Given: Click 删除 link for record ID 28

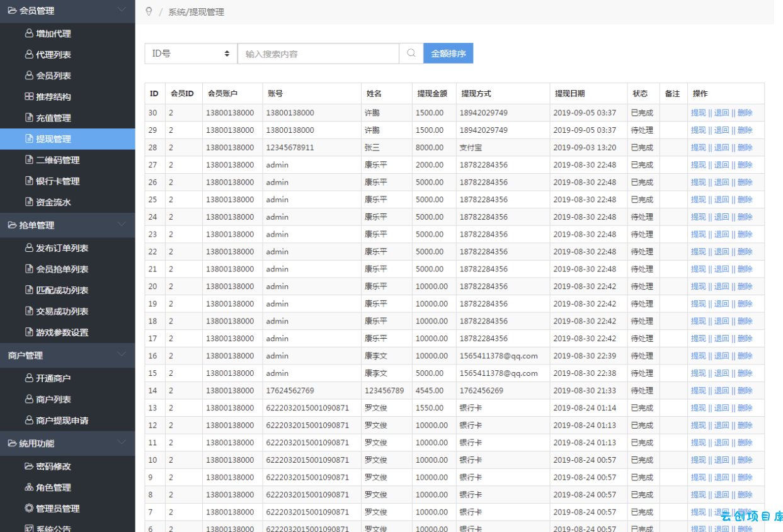Looking at the screenshot, I should click(745, 147).
